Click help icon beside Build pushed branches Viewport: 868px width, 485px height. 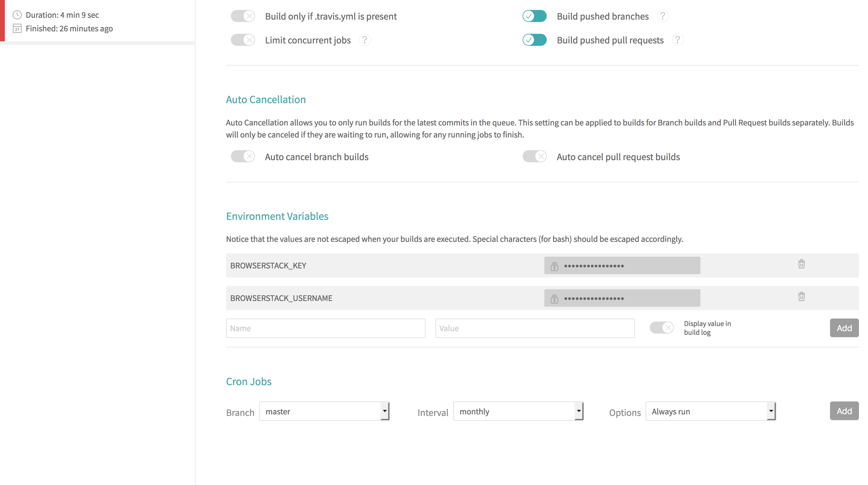662,16
